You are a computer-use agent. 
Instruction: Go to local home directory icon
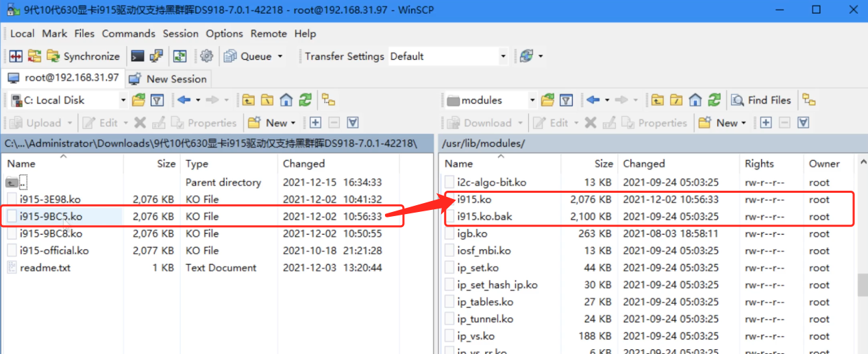286,100
